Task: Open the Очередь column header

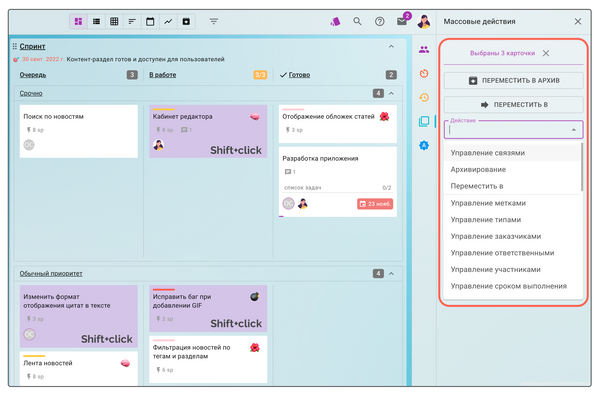Action: tap(33, 75)
